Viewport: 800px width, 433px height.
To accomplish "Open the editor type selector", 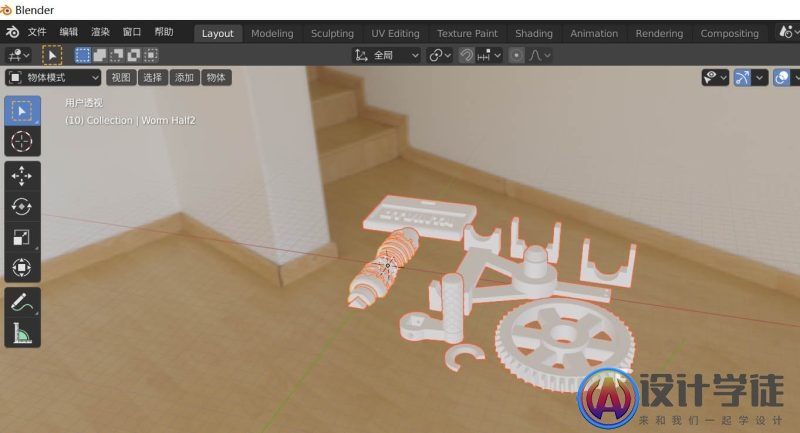I will point(19,55).
